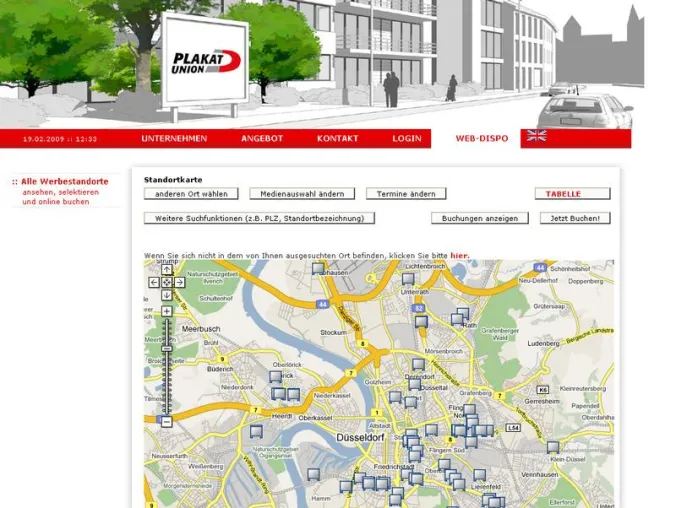Pan the map up with the arrow

pyautogui.click(x=167, y=270)
